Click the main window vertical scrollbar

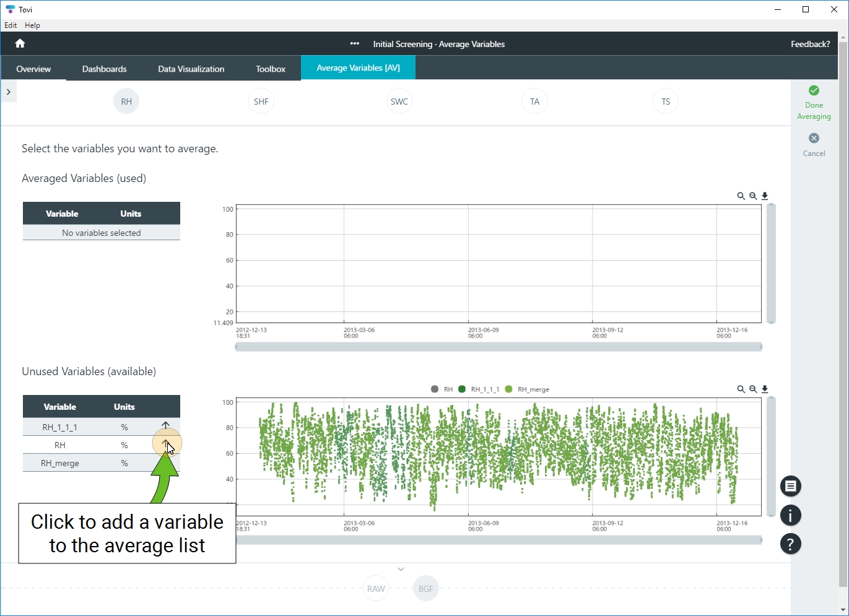pos(843,314)
